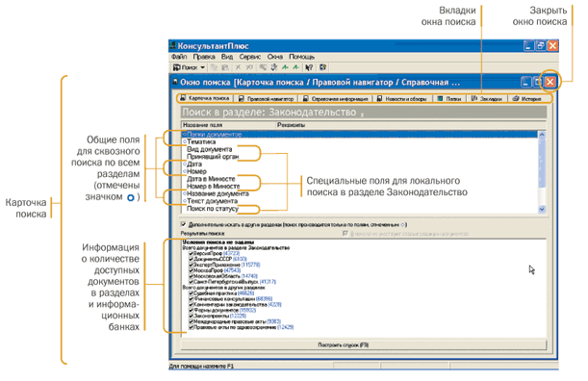The width and height of the screenshot is (588, 381).
Task: Open the Правка menu
Action: [204, 57]
